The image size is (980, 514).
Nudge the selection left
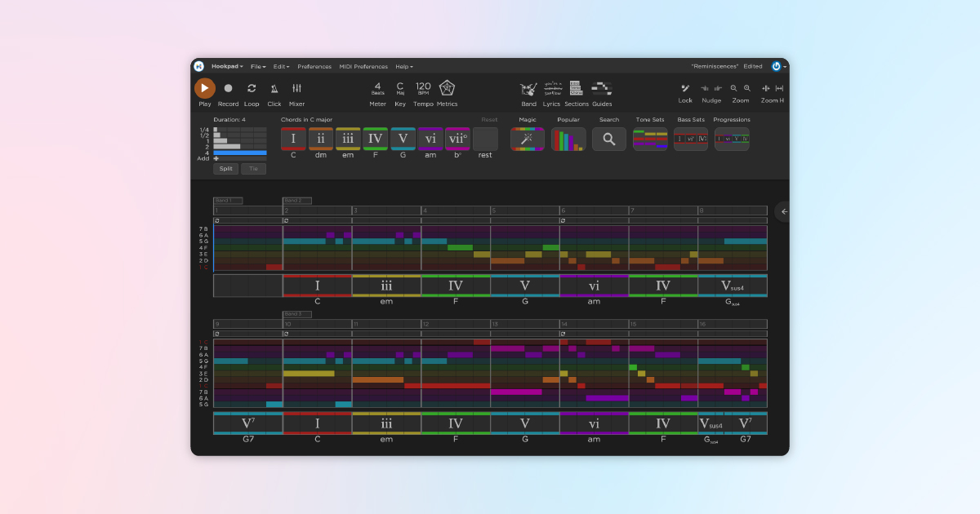tap(706, 88)
